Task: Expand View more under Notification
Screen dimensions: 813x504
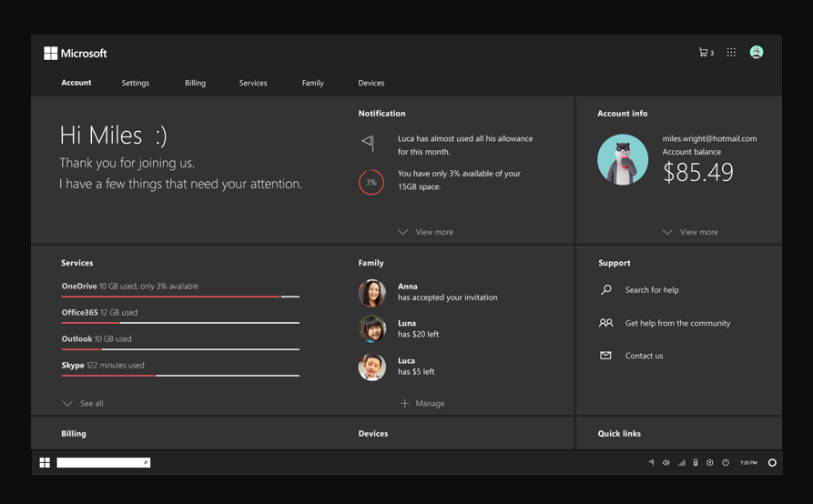Action: pos(426,232)
